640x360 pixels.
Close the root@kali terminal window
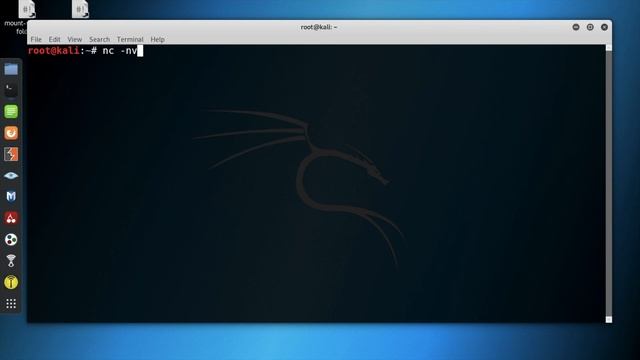pos(604,27)
